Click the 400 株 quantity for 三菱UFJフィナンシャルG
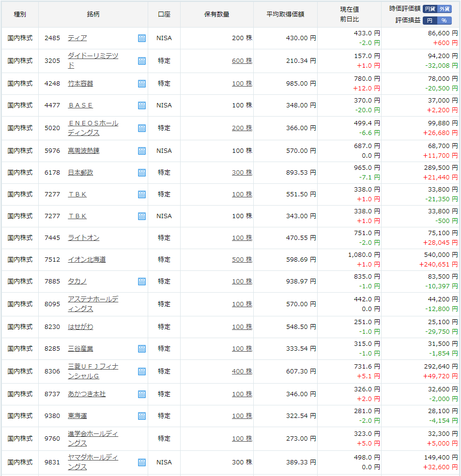The width and height of the screenshot is (461, 476). click(x=242, y=371)
